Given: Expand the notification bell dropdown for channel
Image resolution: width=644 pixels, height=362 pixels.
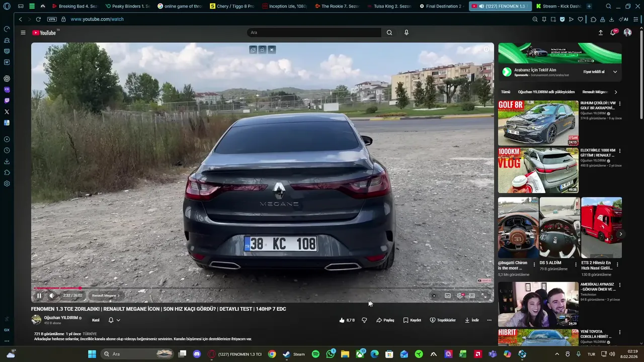Looking at the screenshot, I should pos(114,320).
